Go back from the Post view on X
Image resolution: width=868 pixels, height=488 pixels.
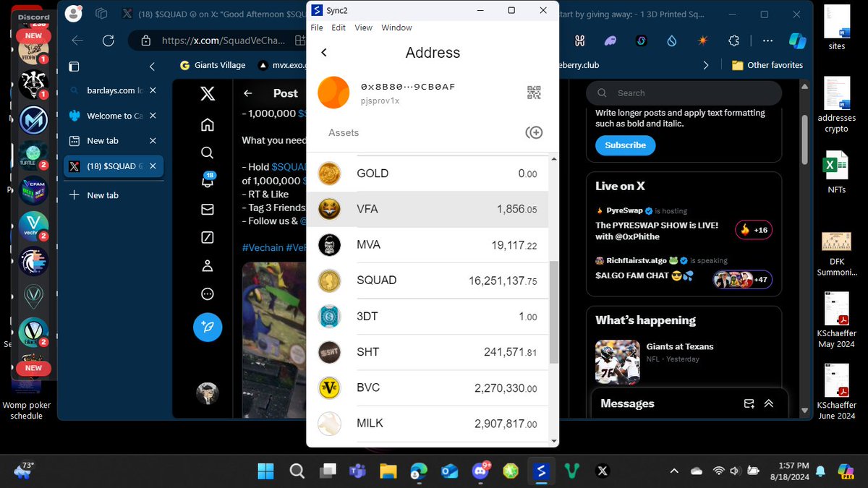click(x=248, y=93)
